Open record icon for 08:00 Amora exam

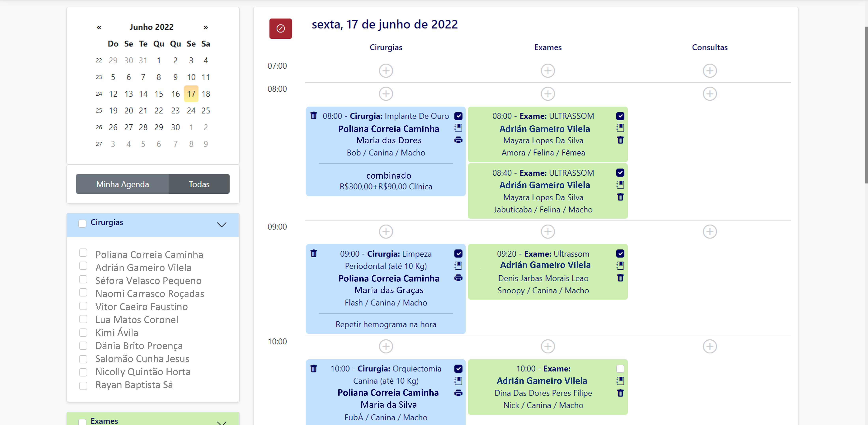pos(620,128)
